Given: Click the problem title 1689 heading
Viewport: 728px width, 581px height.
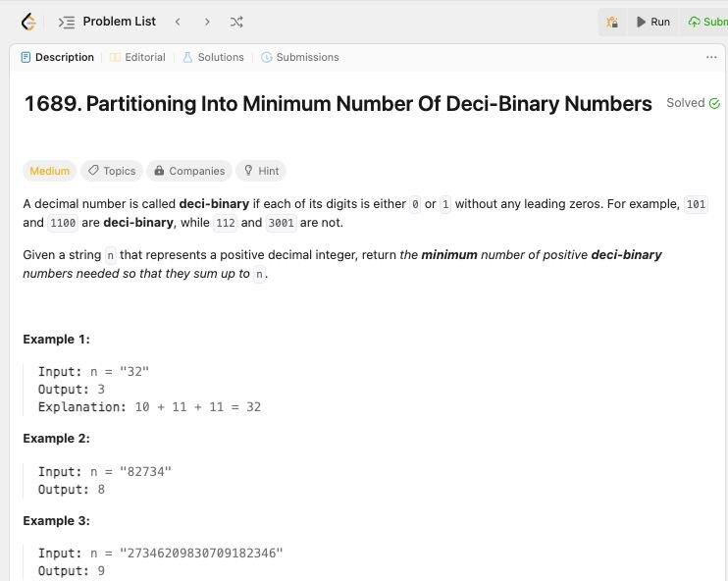Looking at the screenshot, I should coord(338,104).
